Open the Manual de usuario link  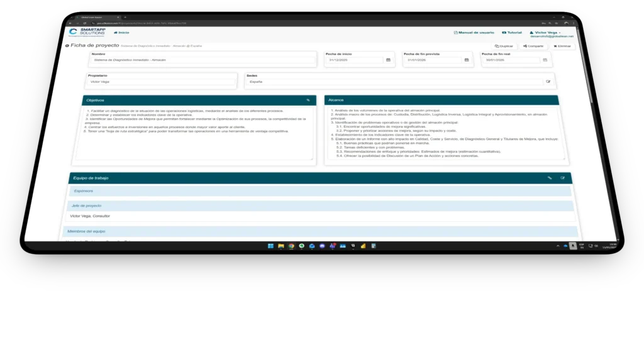click(474, 32)
